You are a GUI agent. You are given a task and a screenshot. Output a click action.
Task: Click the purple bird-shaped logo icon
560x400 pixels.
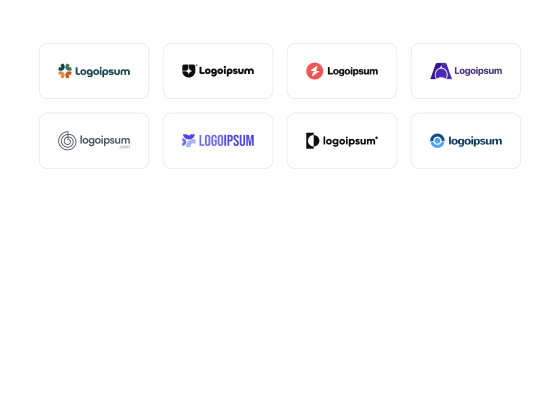click(x=189, y=140)
